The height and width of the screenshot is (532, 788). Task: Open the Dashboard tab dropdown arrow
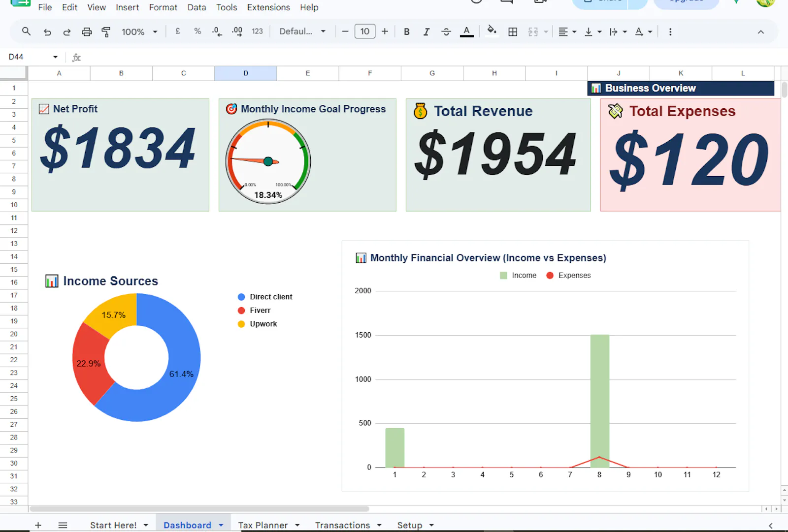pyautogui.click(x=221, y=525)
